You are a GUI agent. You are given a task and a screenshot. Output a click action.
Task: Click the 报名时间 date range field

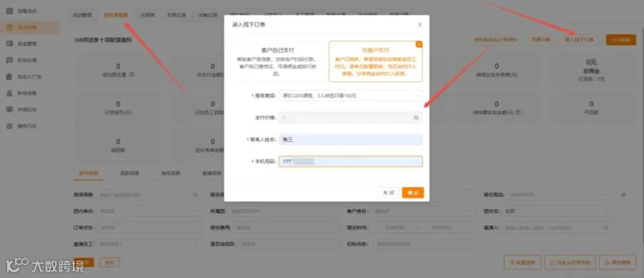coord(423,227)
